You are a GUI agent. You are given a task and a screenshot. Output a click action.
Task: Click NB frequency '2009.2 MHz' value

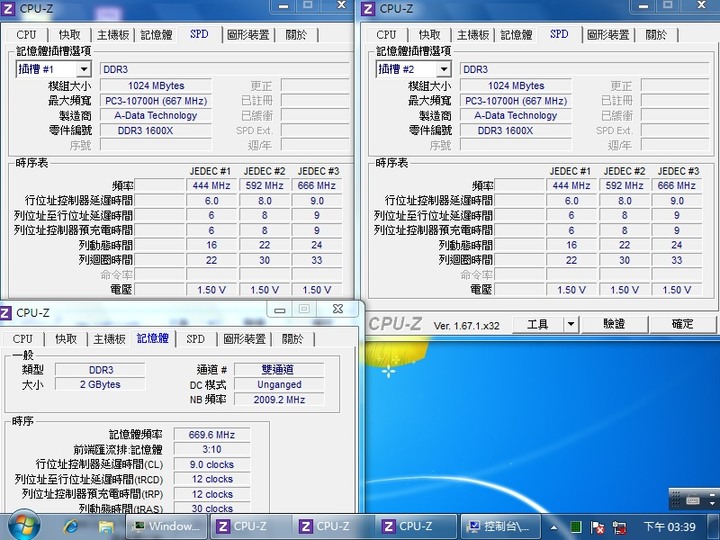(279, 399)
